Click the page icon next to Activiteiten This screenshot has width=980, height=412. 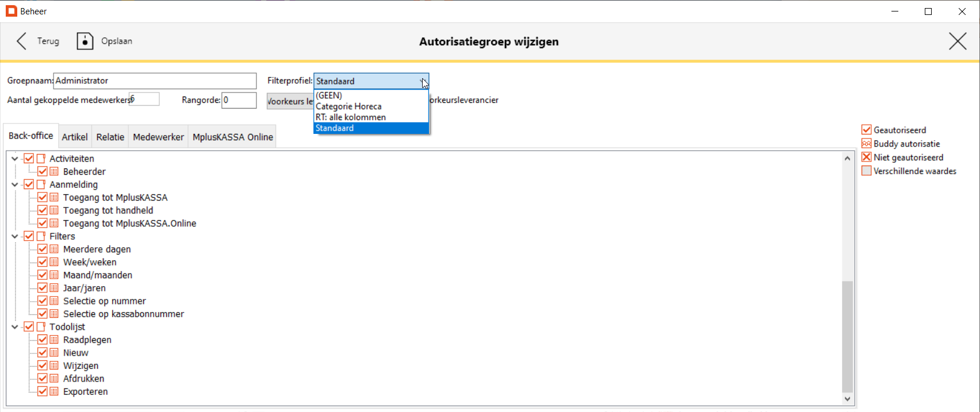point(41,159)
